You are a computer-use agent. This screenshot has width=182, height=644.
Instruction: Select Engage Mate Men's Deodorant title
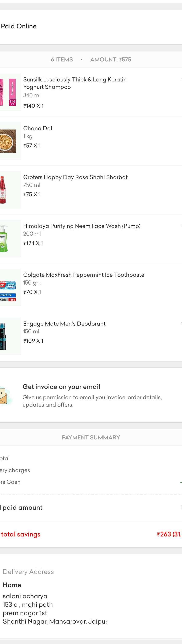pyautogui.click(x=64, y=323)
